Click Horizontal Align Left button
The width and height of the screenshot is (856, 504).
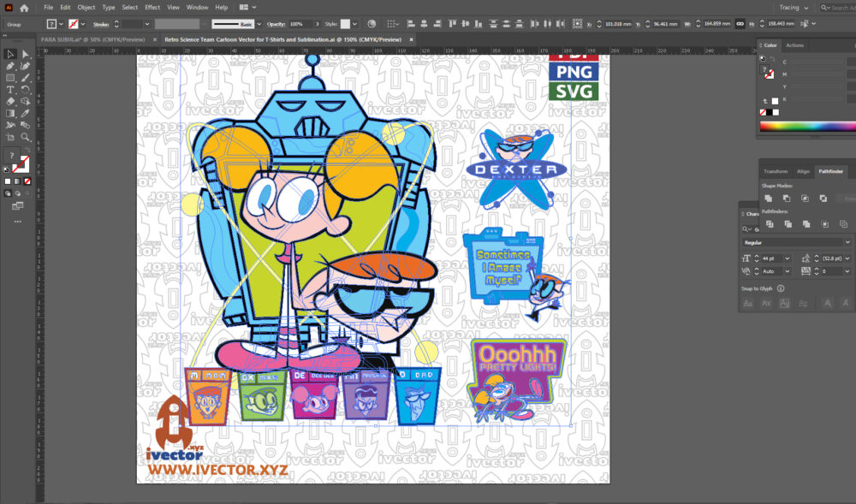411,24
